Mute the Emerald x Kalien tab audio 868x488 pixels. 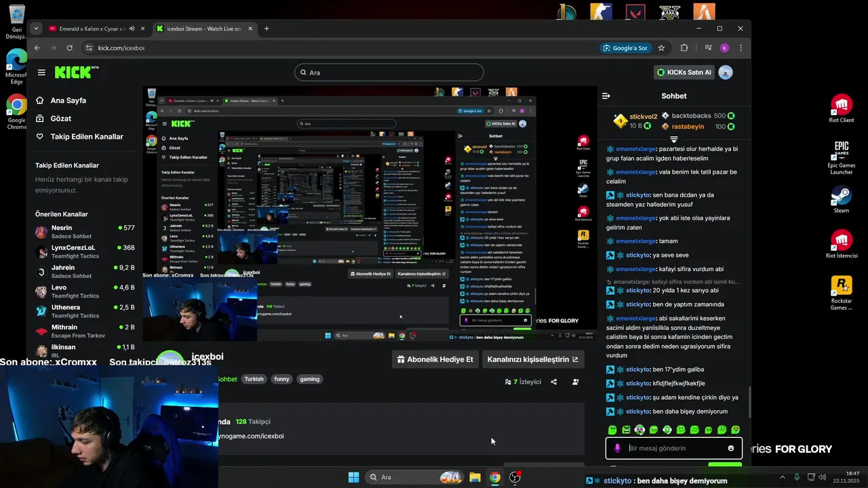(x=132, y=28)
